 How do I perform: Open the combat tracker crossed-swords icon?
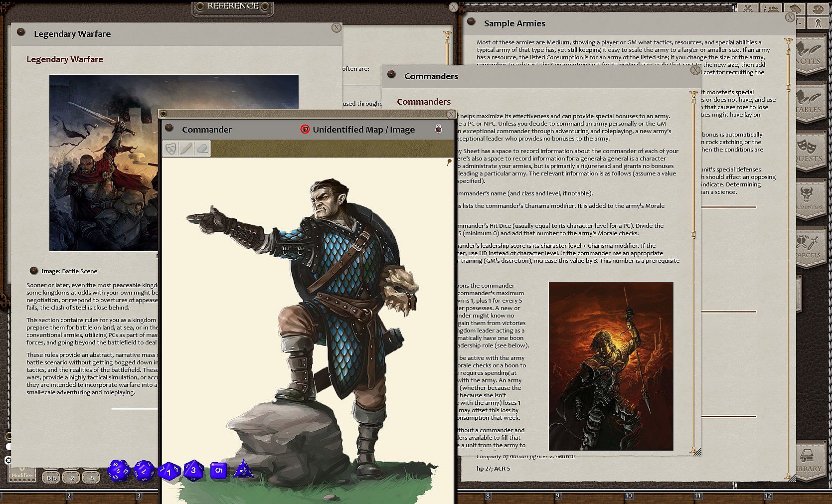[748, 8]
